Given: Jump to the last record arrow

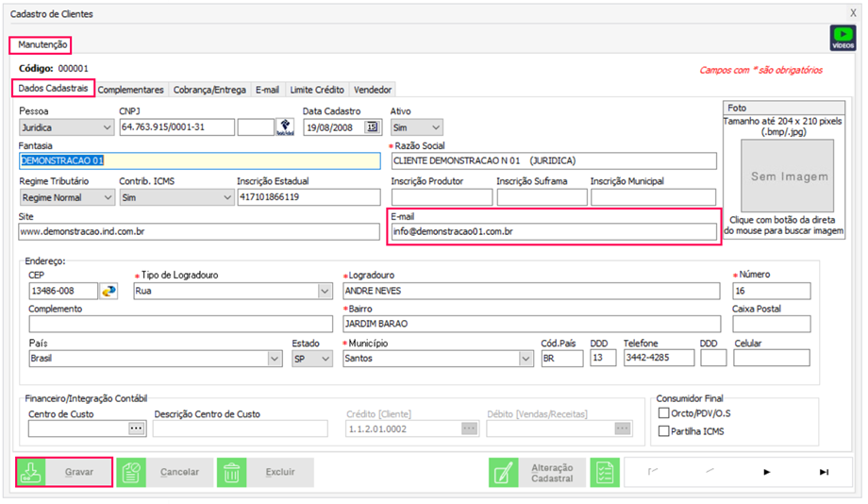Looking at the screenshot, I should click(x=823, y=472).
